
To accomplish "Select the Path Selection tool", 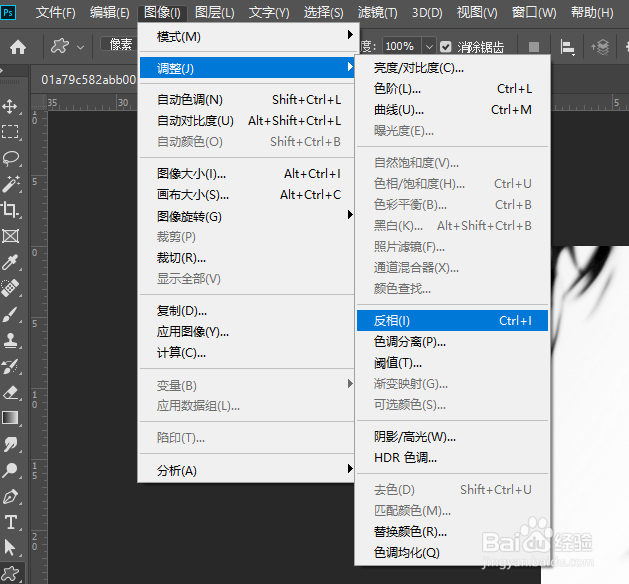I will click(10, 547).
